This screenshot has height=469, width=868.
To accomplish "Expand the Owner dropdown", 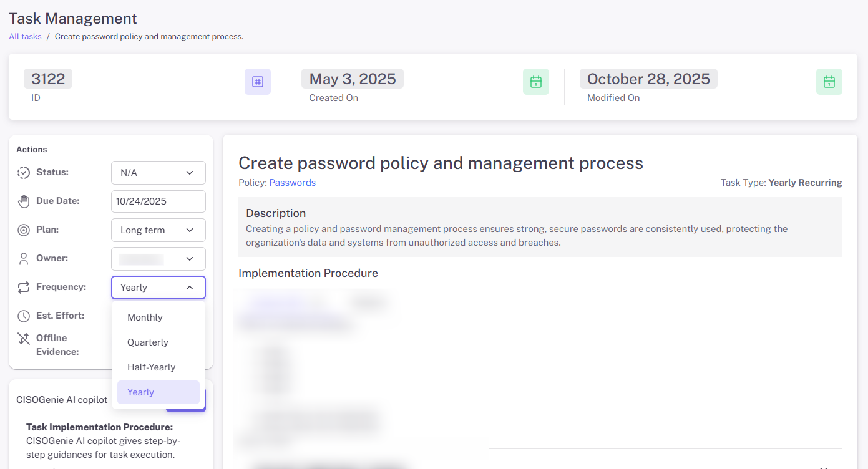I will (x=158, y=259).
